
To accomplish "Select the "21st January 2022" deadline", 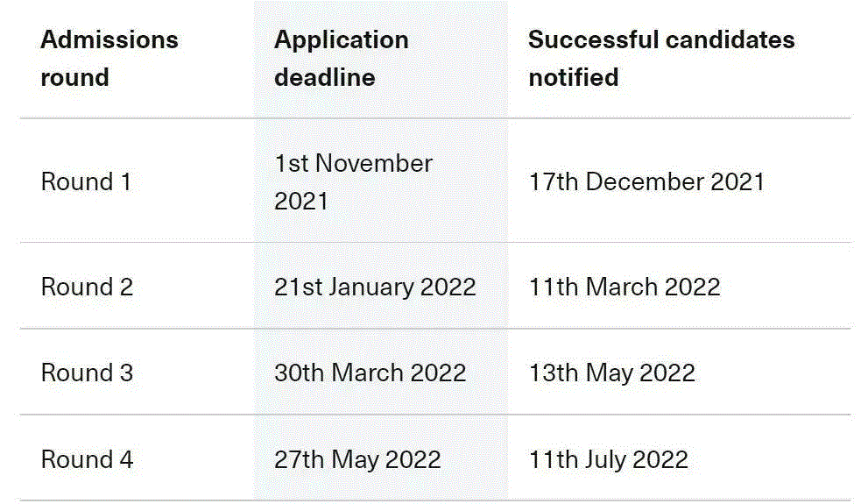I will [x=375, y=287].
